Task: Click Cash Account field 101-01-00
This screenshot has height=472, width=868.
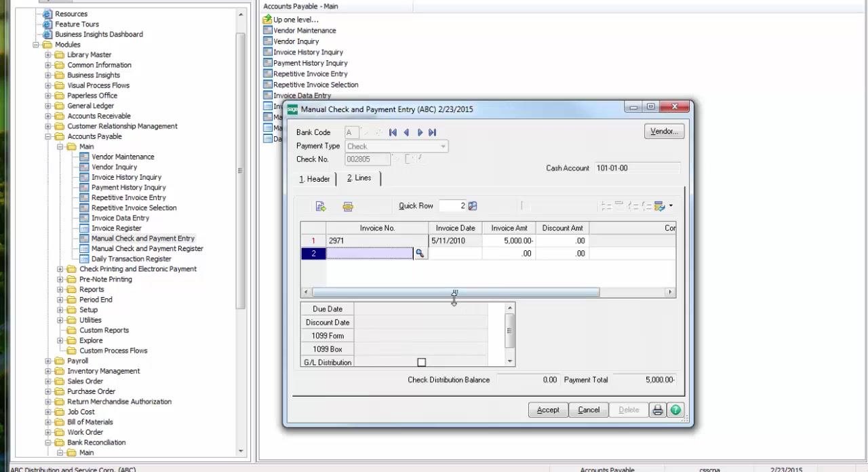Action: (x=637, y=168)
